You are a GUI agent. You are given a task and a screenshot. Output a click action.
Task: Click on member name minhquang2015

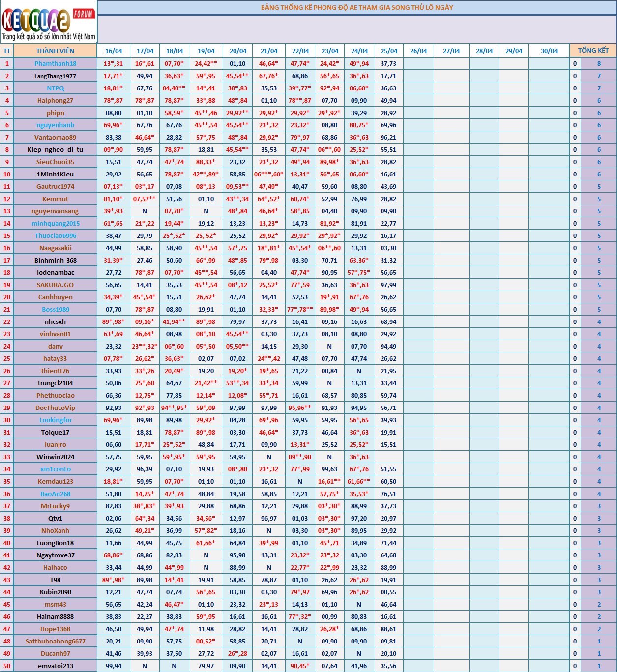coord(56,224)
